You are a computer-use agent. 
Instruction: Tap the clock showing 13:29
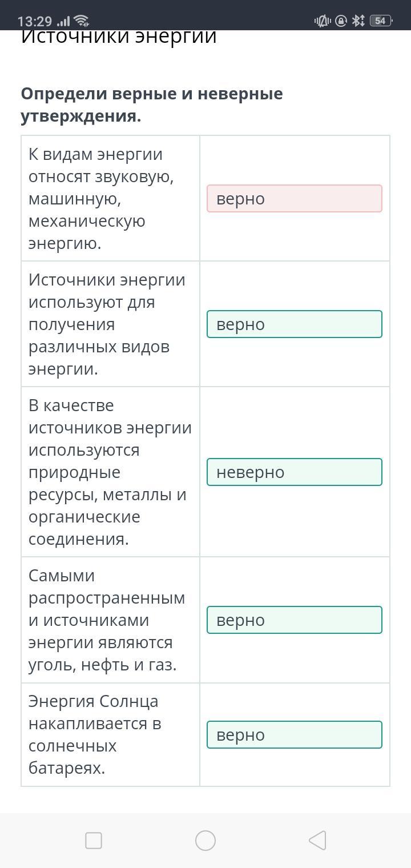coord(35,22)
